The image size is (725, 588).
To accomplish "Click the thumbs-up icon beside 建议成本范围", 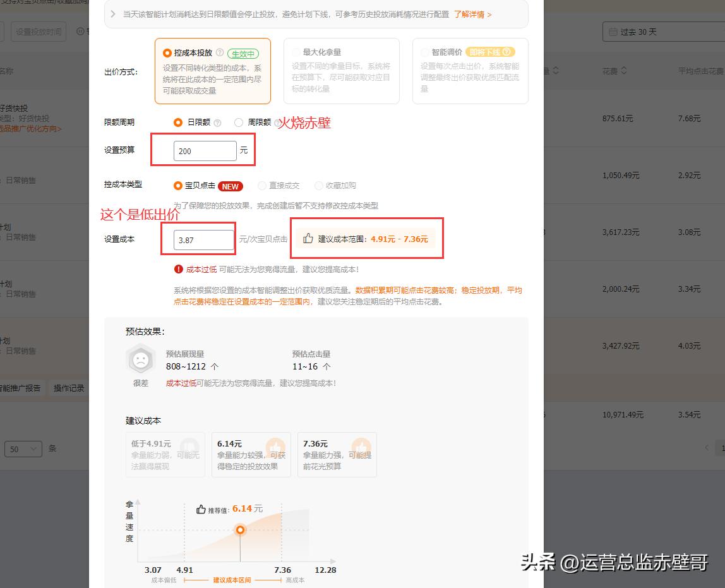I will [308, 238].
